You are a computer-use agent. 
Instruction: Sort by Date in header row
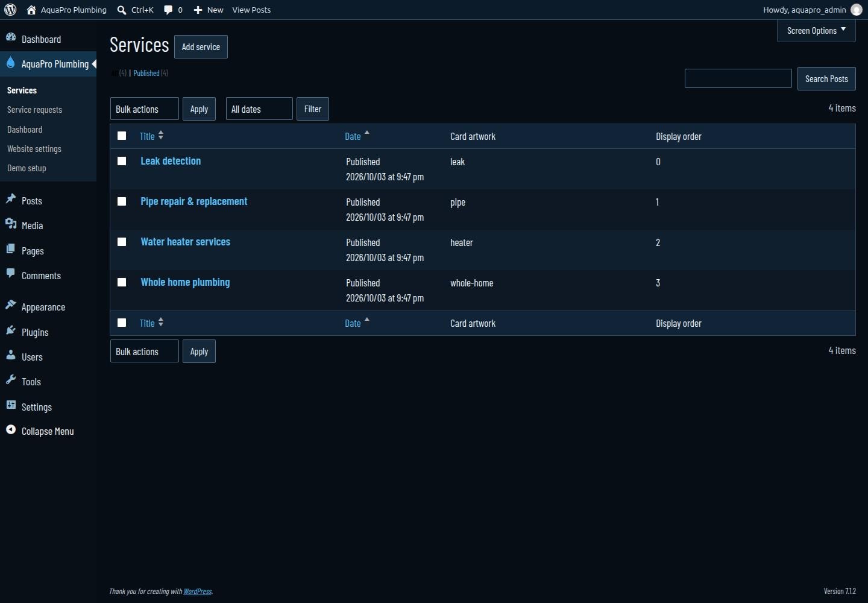tap(357, 136)
